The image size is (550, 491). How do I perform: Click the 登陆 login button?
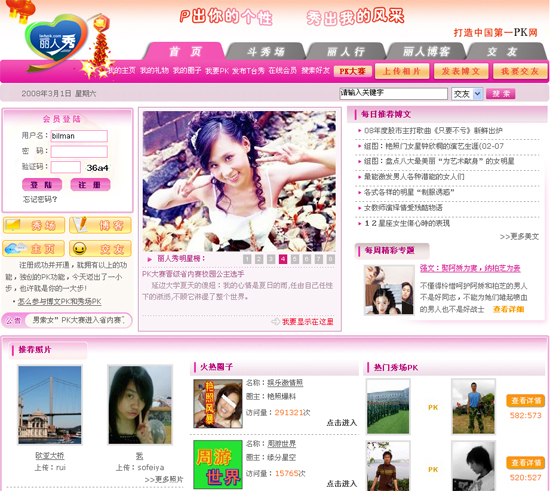[x=42, y=184]
